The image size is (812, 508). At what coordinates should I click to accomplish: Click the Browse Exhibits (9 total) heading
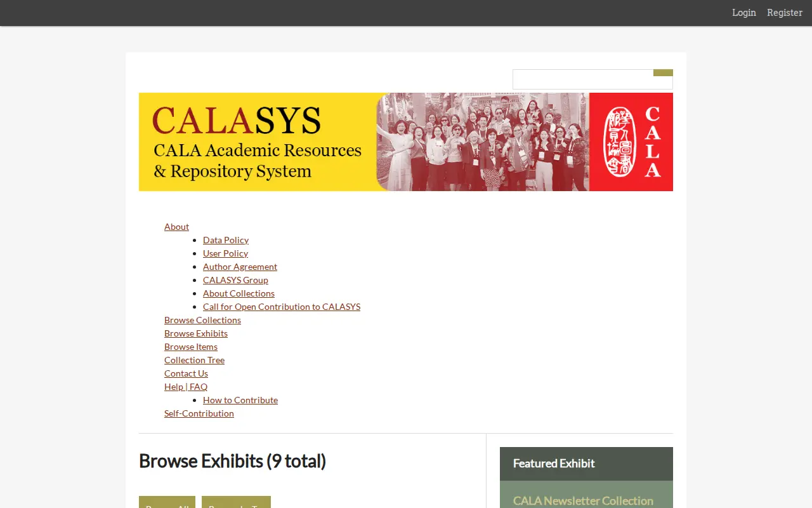pos(232,461)
